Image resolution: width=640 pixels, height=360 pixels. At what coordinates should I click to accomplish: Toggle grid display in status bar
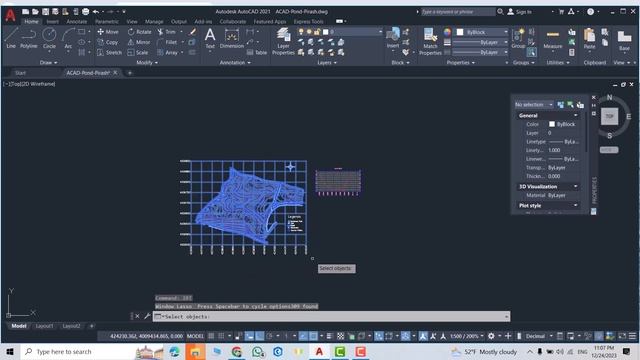pos(211,336)
